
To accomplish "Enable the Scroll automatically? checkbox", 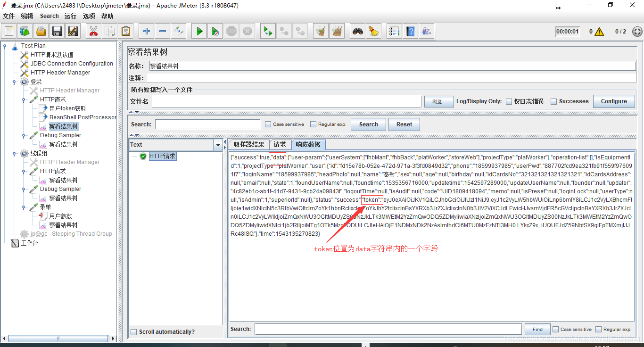I will pos(133,332).
